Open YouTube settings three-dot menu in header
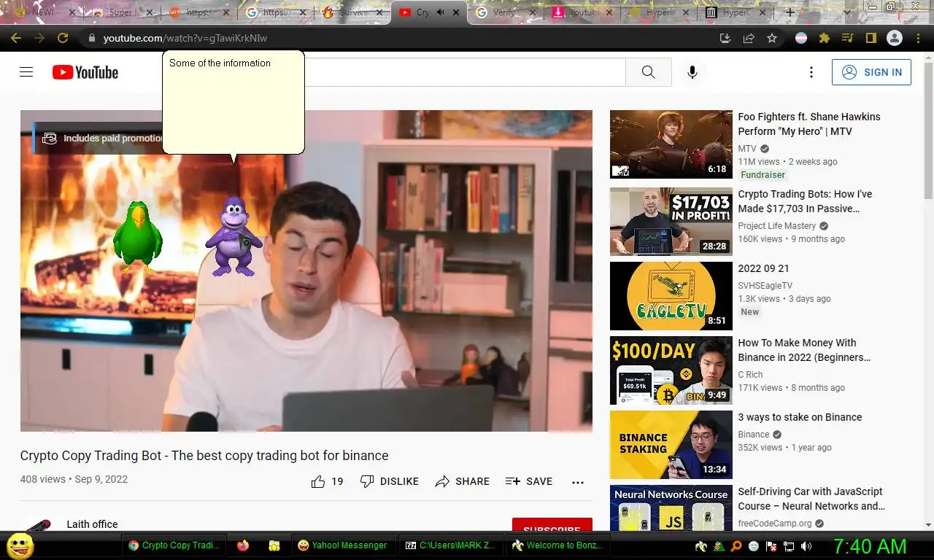This screenshot has height=560, width=934. (811, 72)
